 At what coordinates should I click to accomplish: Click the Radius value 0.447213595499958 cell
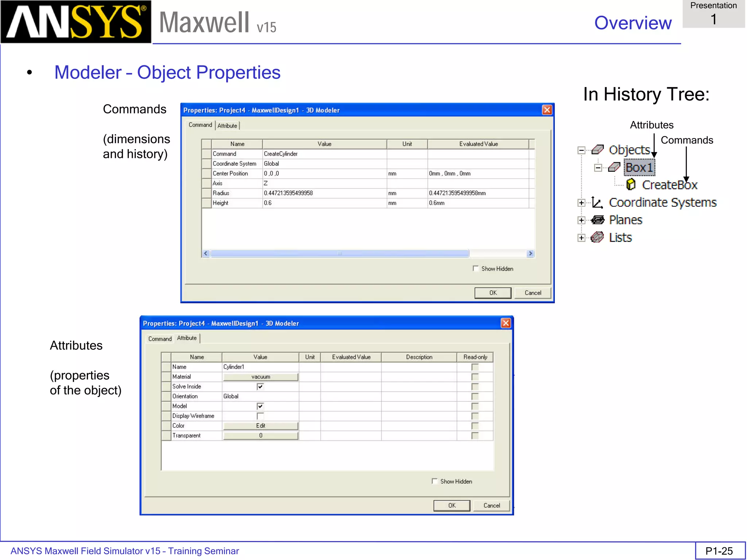pyautogui.click(x=324, y=193)
